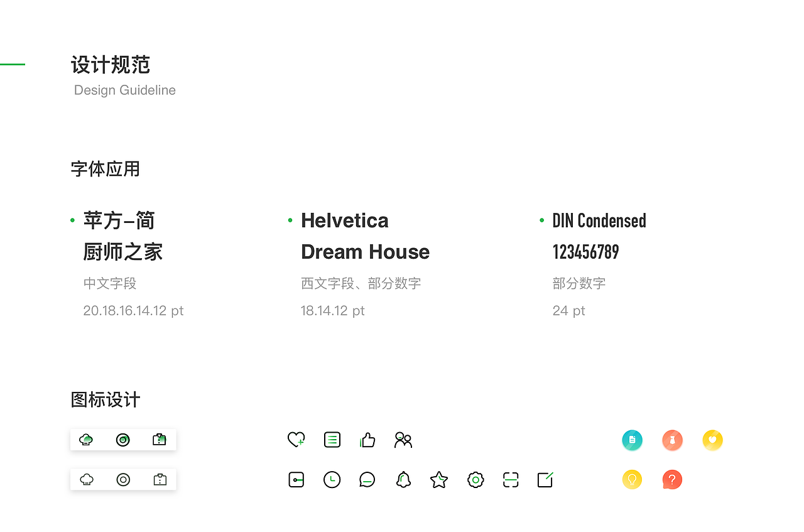Open the chat message bubble icon
This screenshot has width=804, height=532.
367,479
